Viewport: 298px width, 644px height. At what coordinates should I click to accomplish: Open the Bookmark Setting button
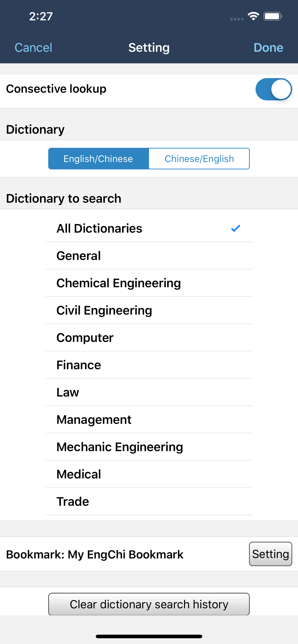(x=270, y=554)
